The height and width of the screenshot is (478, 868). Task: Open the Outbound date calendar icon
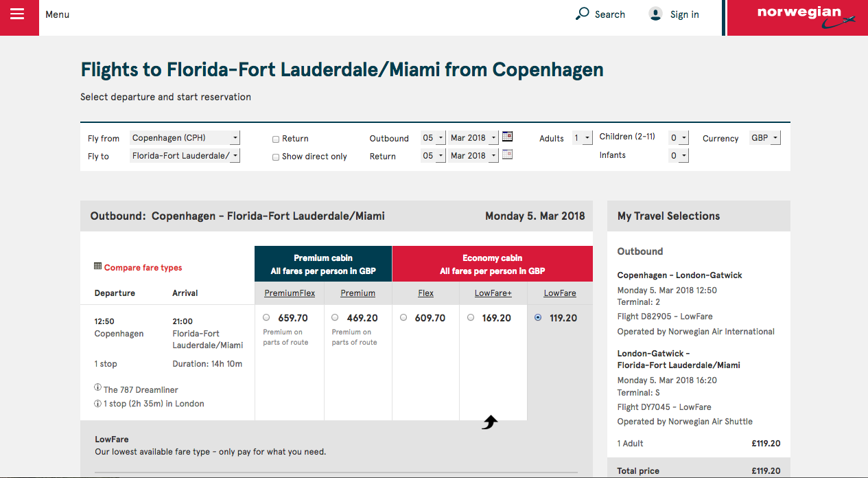coord(508,137)
